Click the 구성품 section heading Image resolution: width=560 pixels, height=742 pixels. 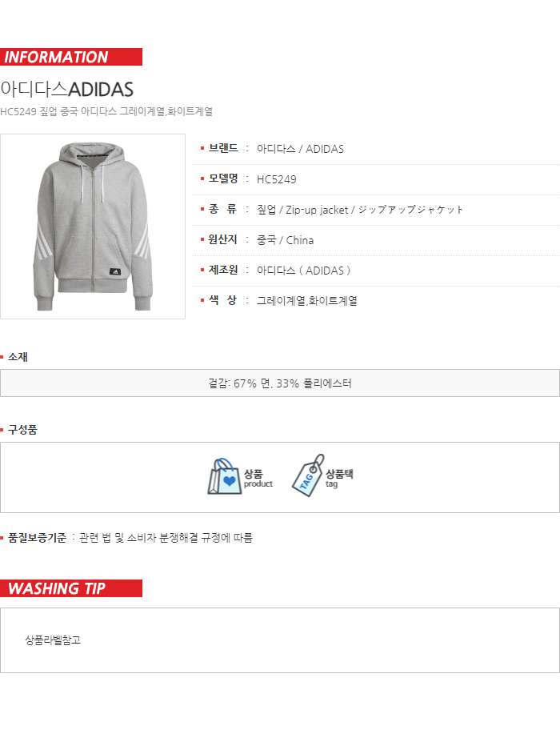coord(22,430)
